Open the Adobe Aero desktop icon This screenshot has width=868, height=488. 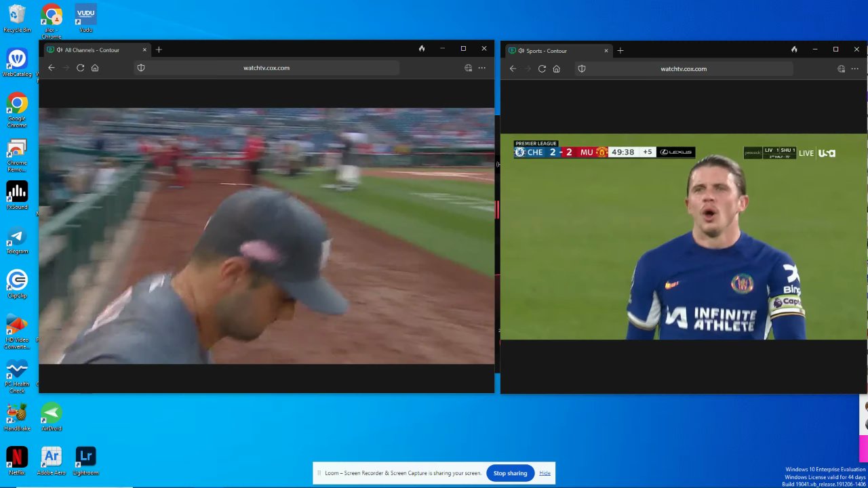click(52, 461)
